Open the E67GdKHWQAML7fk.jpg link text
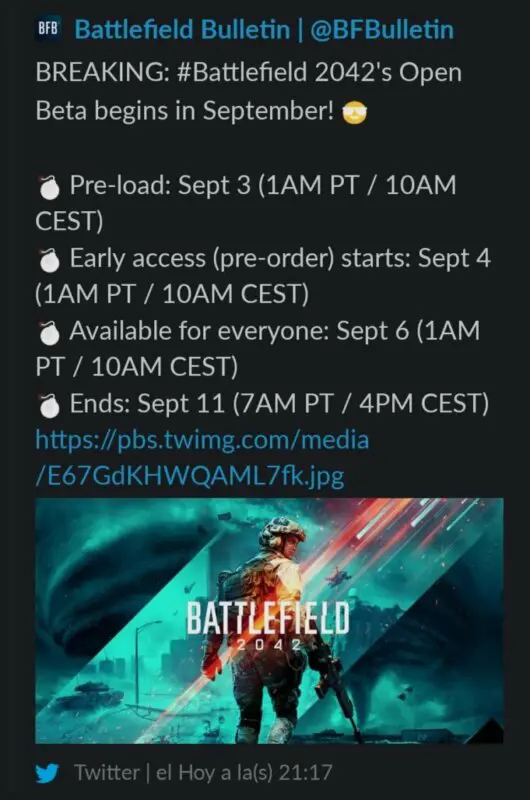Screen dimensions: 530x800 (x=190, y=476)
